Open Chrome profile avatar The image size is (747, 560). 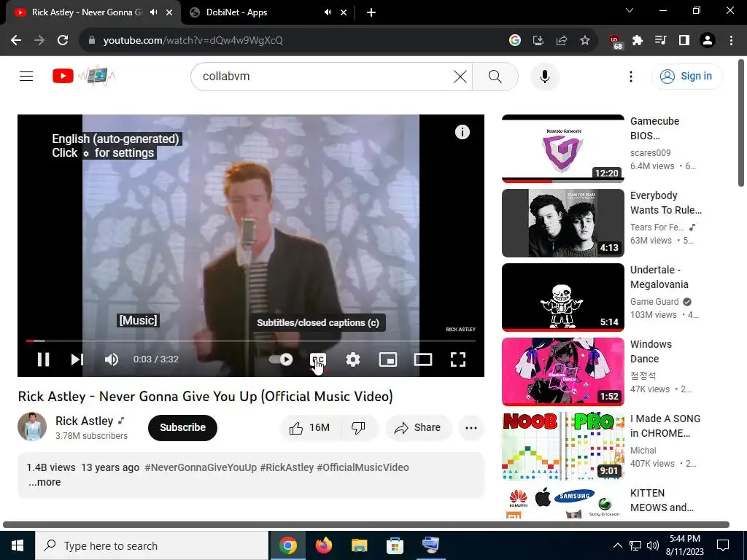[708, 40]
